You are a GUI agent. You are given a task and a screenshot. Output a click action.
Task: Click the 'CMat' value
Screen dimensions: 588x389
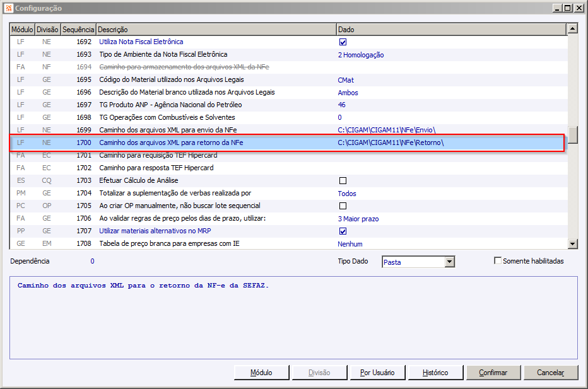point(346,80)
